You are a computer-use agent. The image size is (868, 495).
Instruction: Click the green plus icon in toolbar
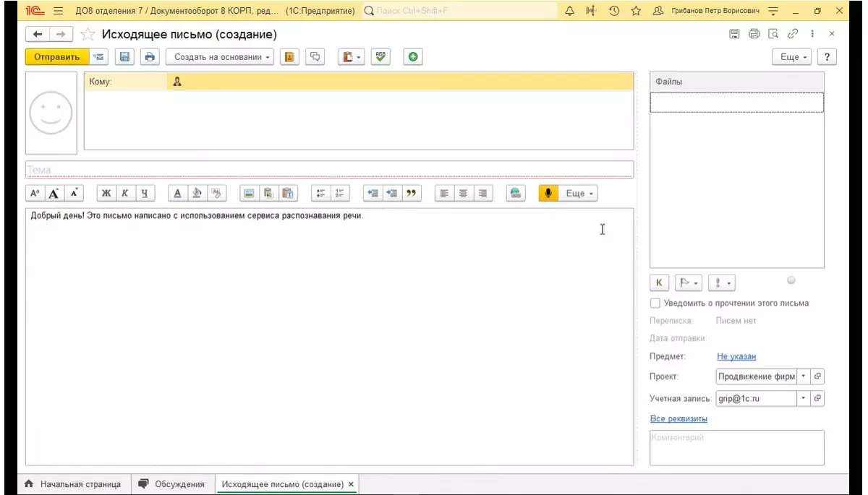(x=413, y=57)
